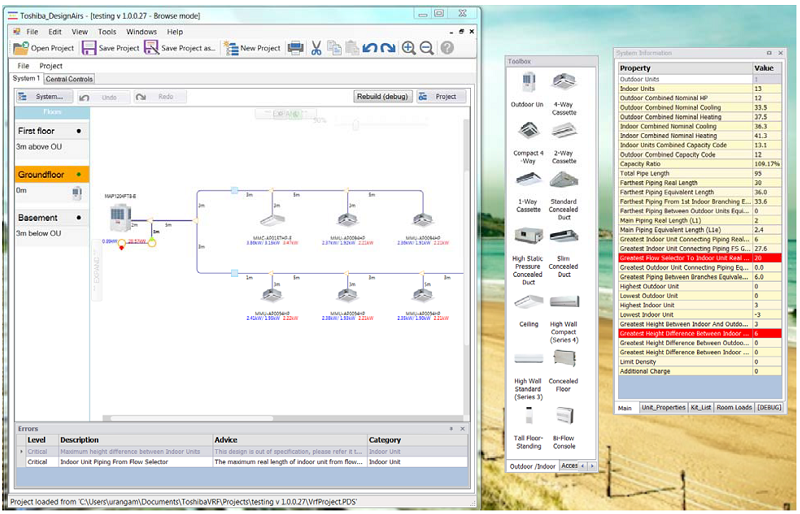Viewport: 800px width, 514px height.
Task: Click the Project button in canvas toolbar
Action: point(441,96)
